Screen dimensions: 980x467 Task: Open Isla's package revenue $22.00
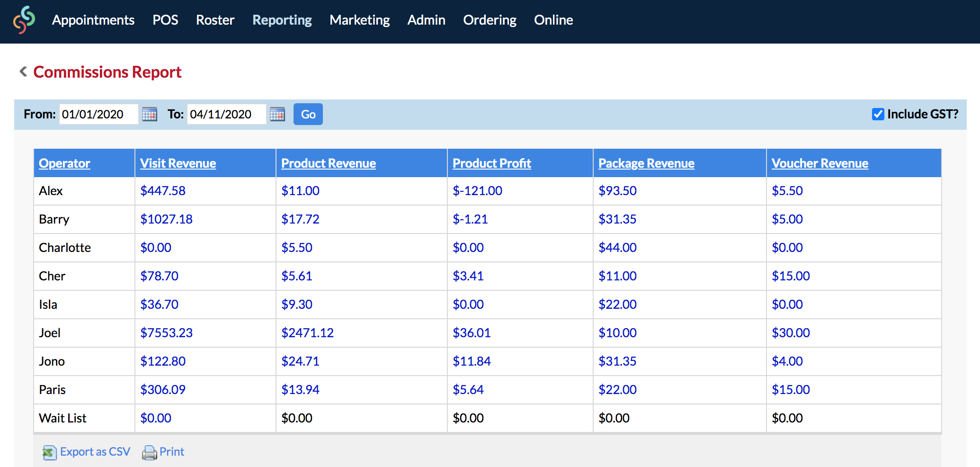coord(617,305)
